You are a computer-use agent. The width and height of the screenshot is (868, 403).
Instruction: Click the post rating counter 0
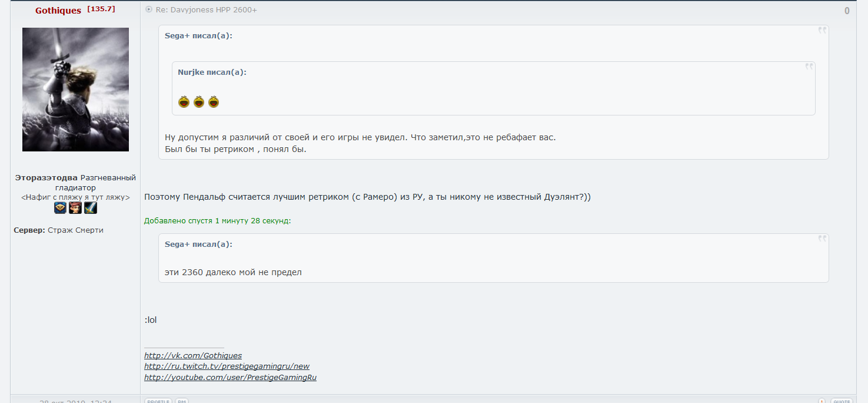tap(847, 11)
